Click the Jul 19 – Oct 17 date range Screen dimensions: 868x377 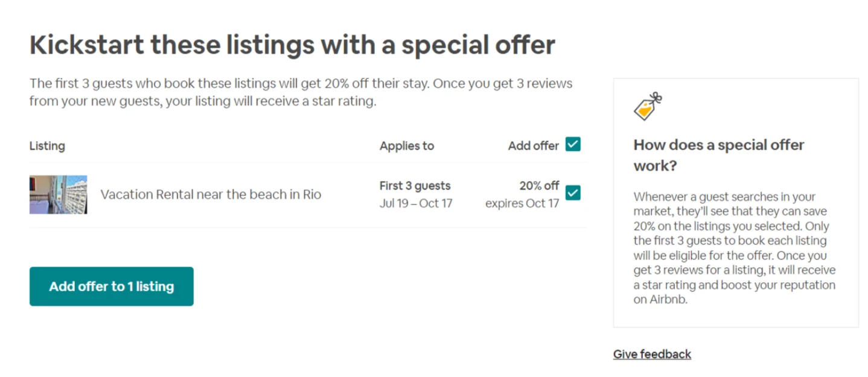[x=415, y=203]
